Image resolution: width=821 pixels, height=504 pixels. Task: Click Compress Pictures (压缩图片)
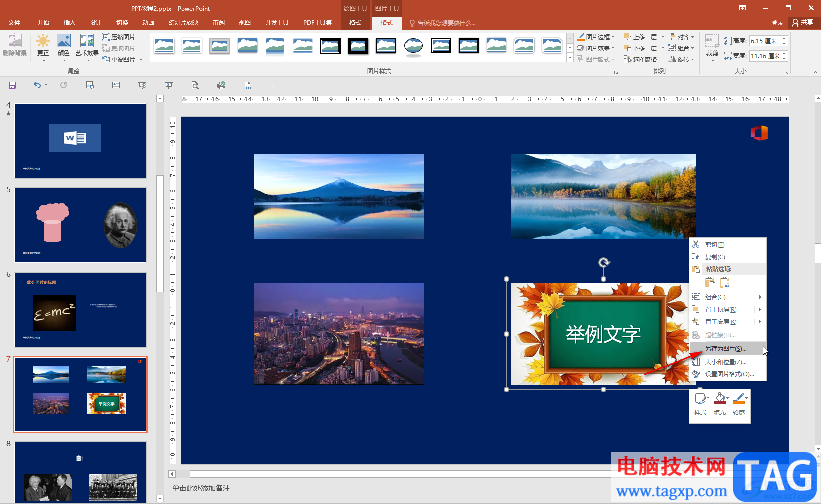tap(119, 37)
